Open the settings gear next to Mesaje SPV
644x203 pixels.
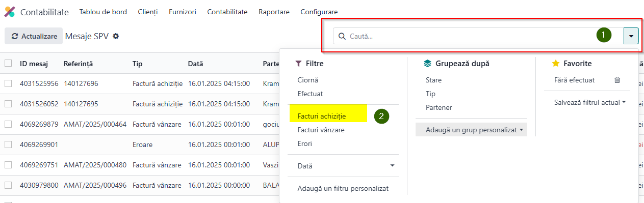116,36
